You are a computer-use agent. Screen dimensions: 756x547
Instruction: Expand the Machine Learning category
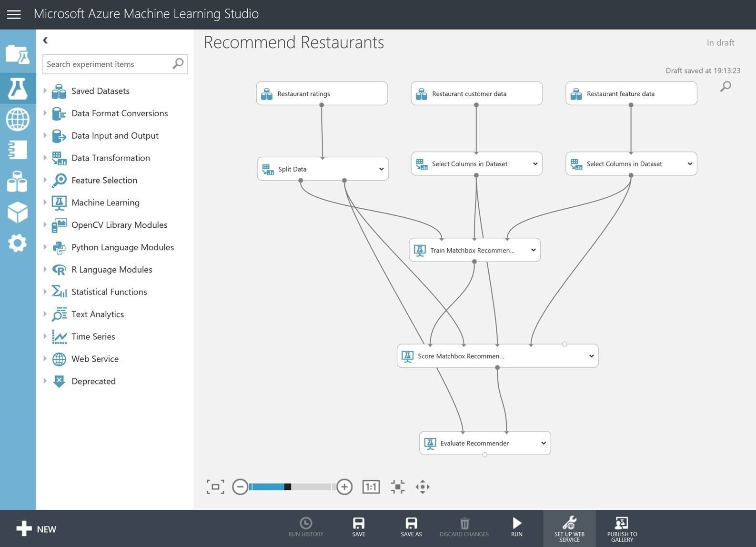(45, 203)
